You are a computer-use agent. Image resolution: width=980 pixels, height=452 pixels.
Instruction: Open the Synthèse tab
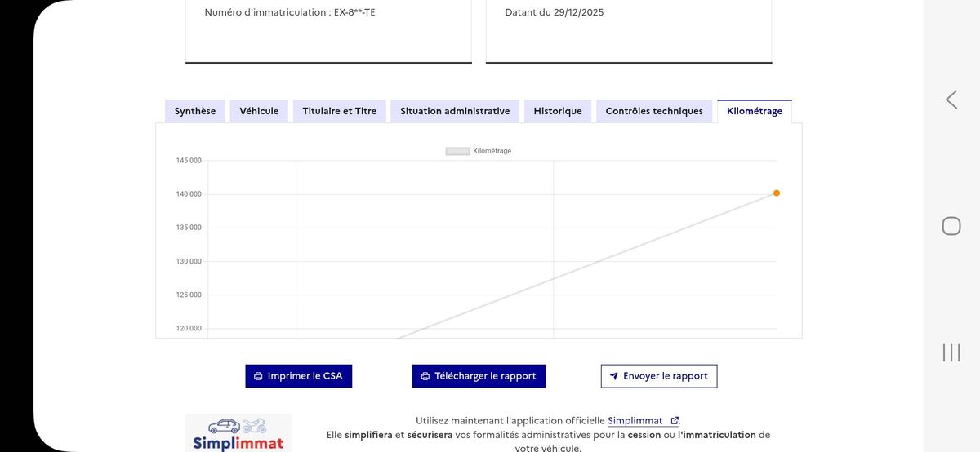tap(195, 111)
